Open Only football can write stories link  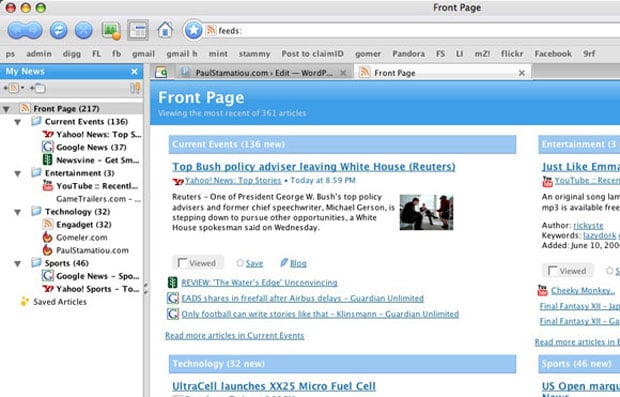point(320,314)
